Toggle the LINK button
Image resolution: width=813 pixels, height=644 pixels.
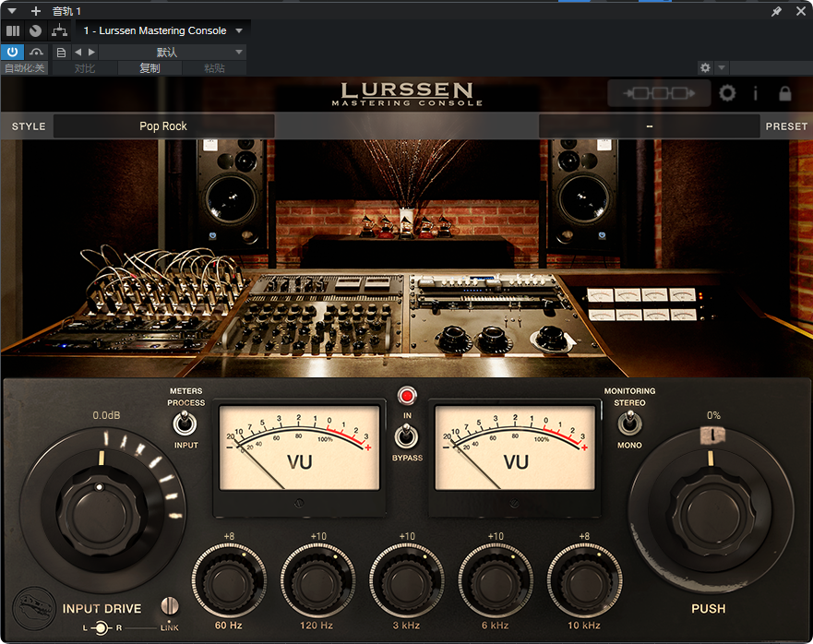tap(170, 606)
